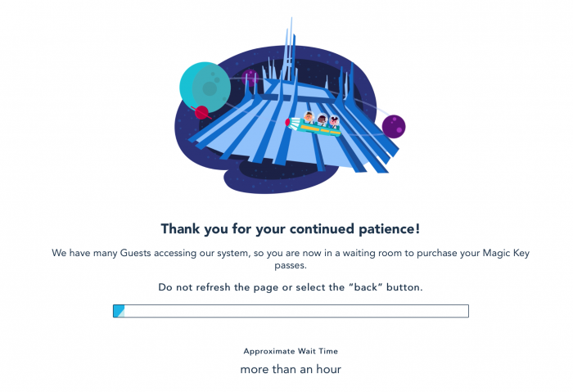This screenshot has width=573, height=392.
Task: Click the teal planet in the illustration
Action: pyautogui.click(x=205, y=88)
